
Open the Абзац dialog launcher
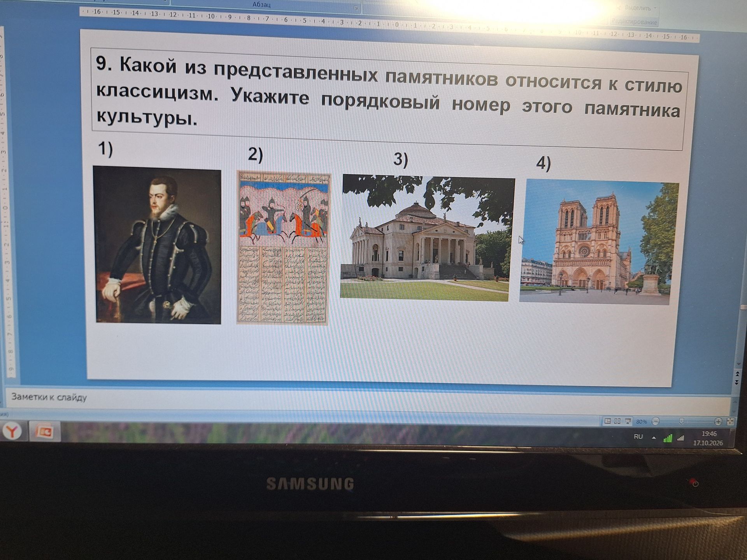click(356, 8)
